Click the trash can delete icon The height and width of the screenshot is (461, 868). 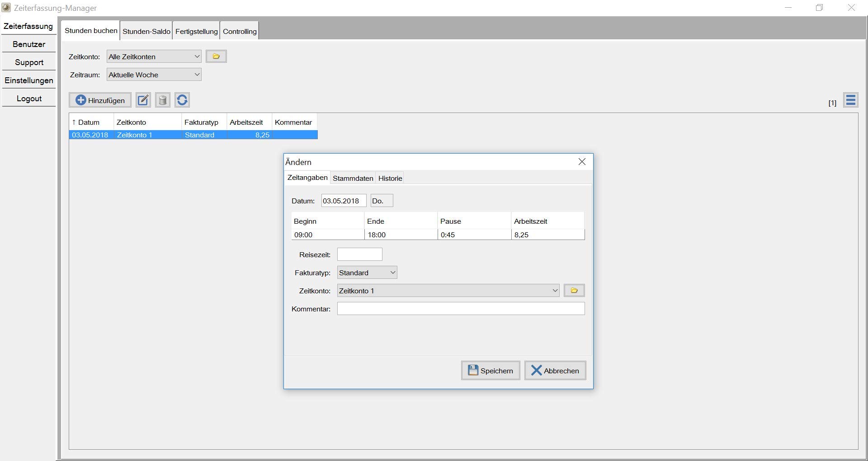pyautogui.click(x=163, y=100)
